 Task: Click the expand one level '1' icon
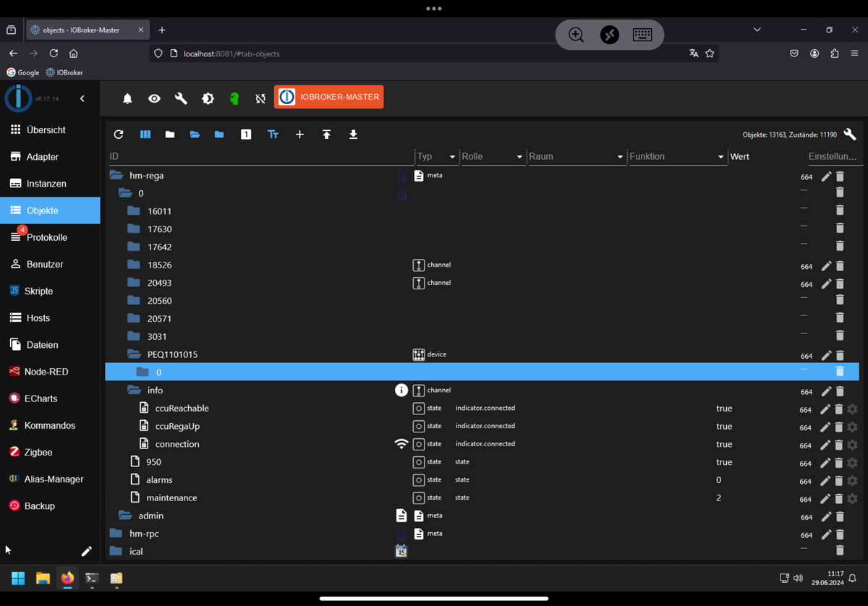pos(246,135)
